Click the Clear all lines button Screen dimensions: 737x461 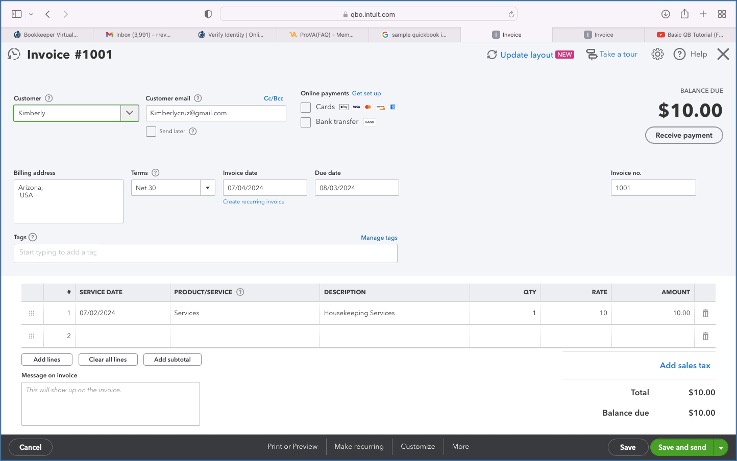coord(108,359)
